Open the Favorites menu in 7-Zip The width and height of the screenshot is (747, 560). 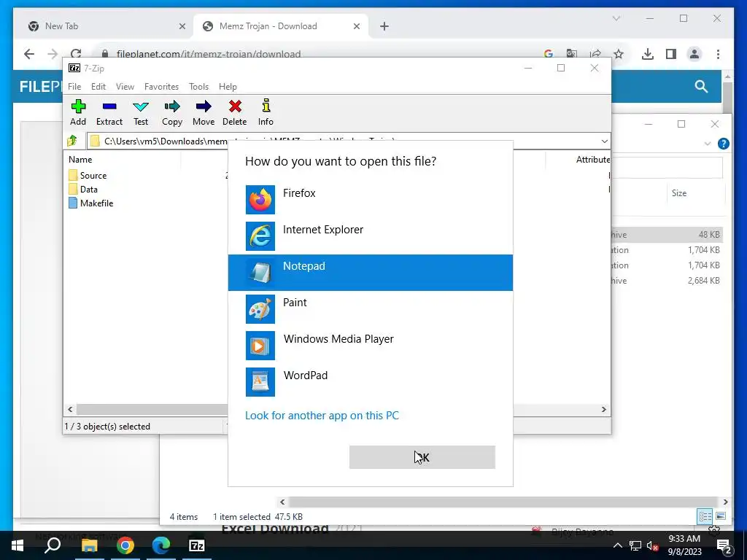tap(161, 87)
